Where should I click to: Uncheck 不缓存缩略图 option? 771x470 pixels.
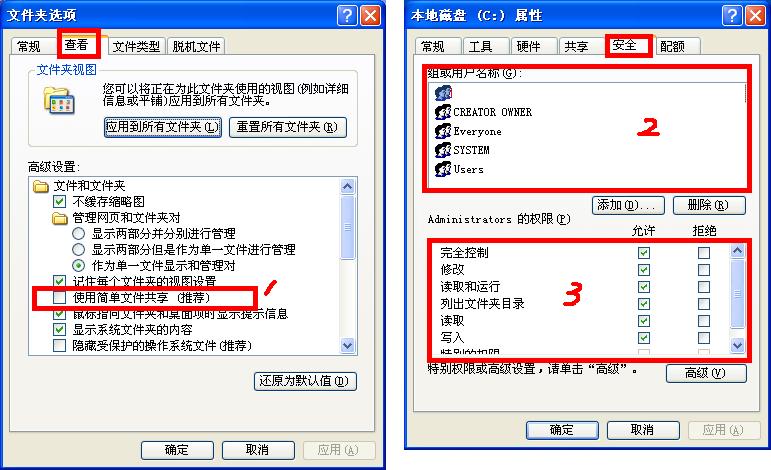point(59,202)
